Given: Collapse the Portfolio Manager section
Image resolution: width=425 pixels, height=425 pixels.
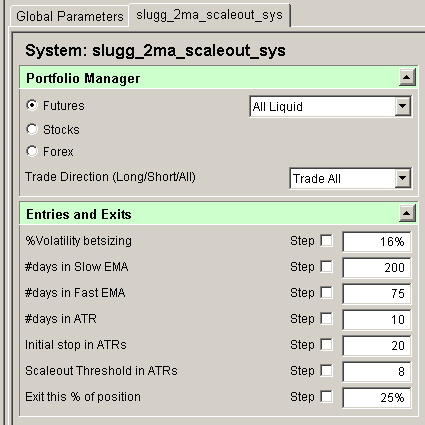Looking at the screenshot, I should [407, 78].
